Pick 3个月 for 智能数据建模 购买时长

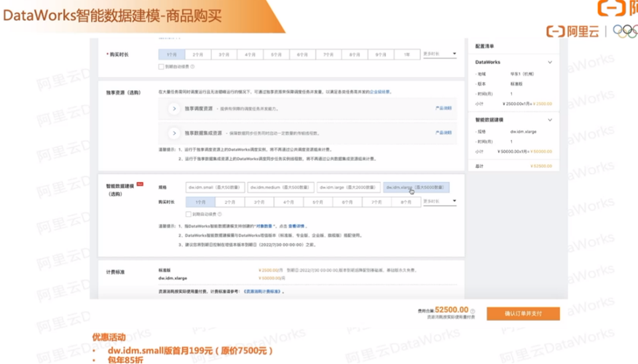tap(259, 202)
